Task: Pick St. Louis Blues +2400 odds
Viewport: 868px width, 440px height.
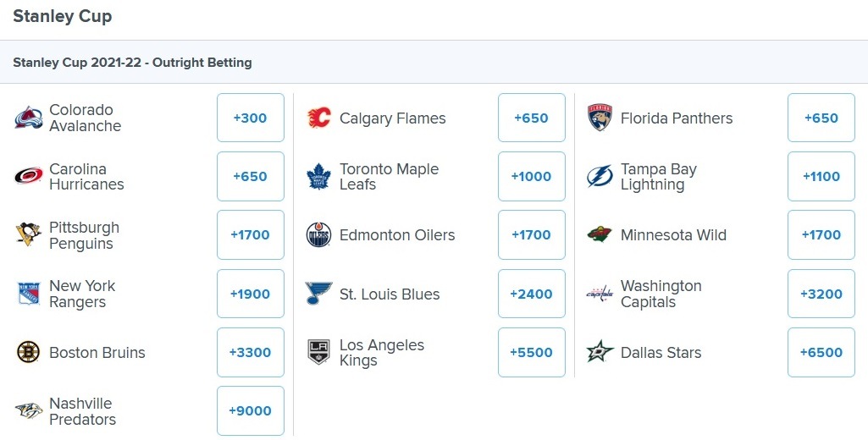Action: (532, 294)
